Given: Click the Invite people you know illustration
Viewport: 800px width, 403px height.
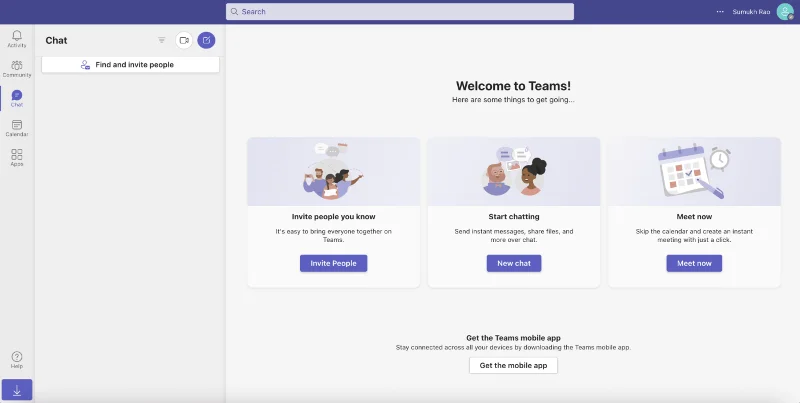Looking at the screenshot, I should 334,171.
